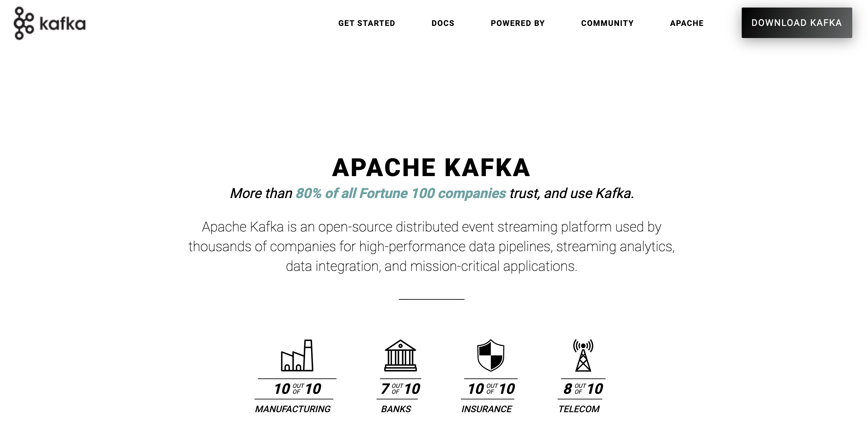This screenshot has height=444, width=868.
Task: Expand the POWERED BY section
Action: (x=518, y=23)
